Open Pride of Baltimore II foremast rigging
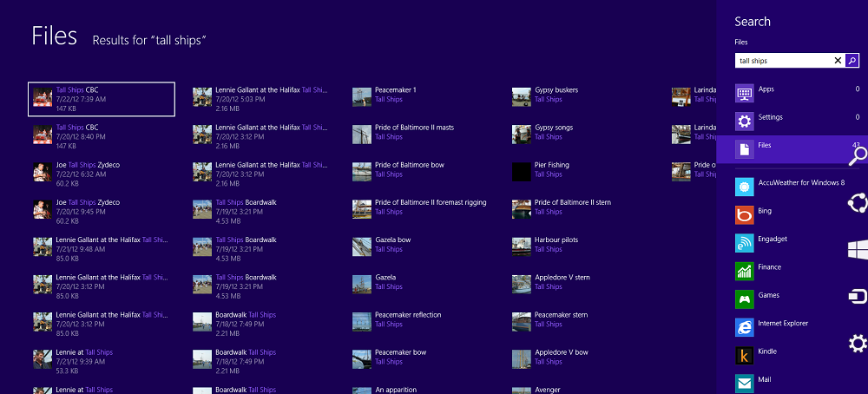868x394 pixels. click(421, 209)
